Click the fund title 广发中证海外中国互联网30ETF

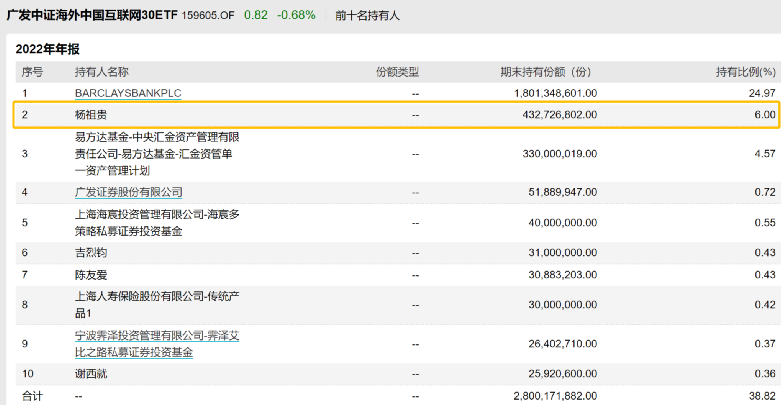click(92, 15)
